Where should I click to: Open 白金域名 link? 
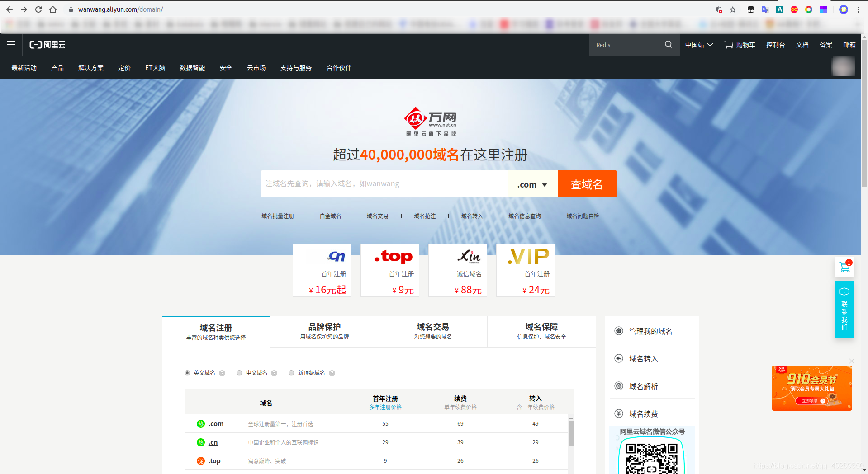331,216
